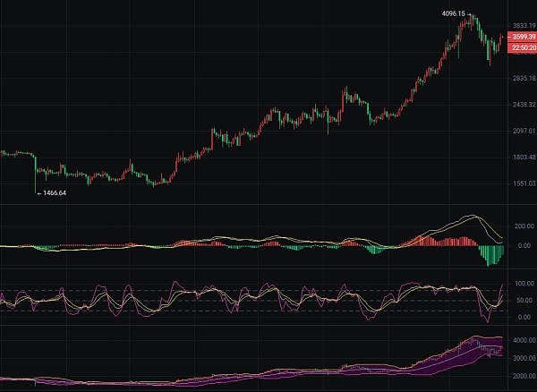Click the top candle beside the 4096.15 label
The height and width of the screenshot is (392, 537).
[x=473, y=20]
